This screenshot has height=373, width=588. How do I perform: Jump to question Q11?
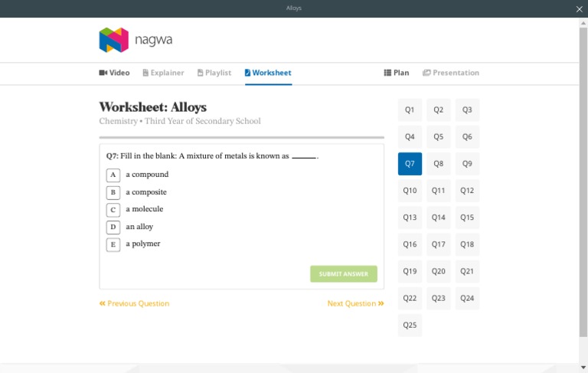pyautogui.click(x=439, y=191)
